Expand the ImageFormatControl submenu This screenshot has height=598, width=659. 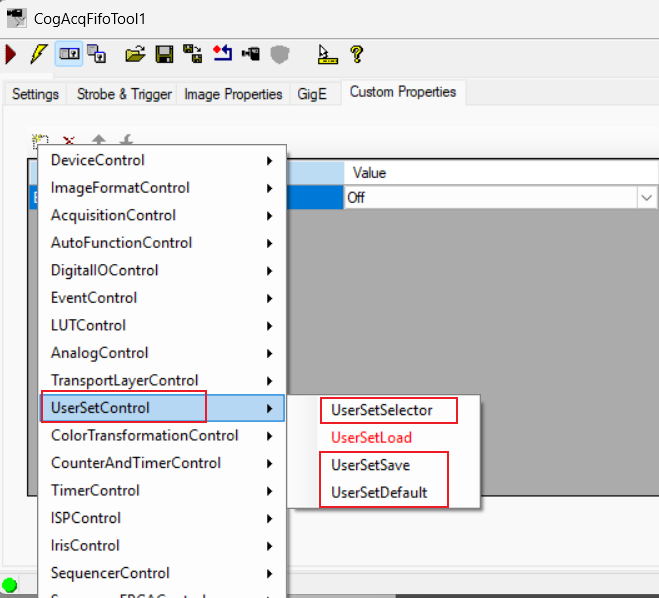pos(162,188)
